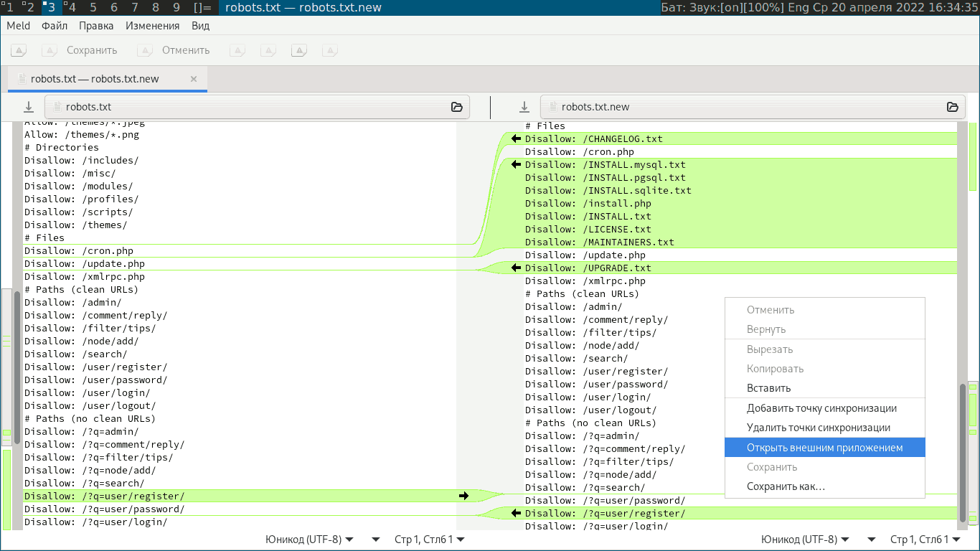Save the left robots.txt pane via download icon
Image resolution: width=980 pixels, height=551 pixels.
coord(29,107)
